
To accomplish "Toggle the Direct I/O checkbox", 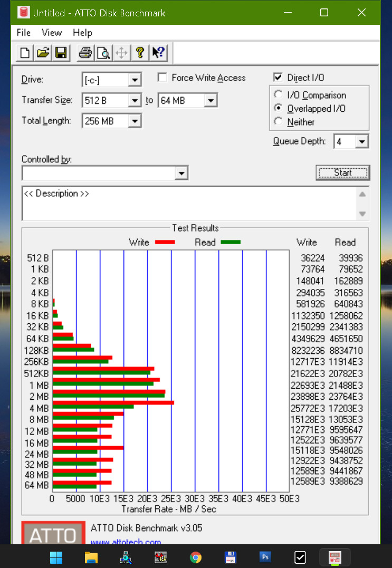I will (x=278, y=77).
